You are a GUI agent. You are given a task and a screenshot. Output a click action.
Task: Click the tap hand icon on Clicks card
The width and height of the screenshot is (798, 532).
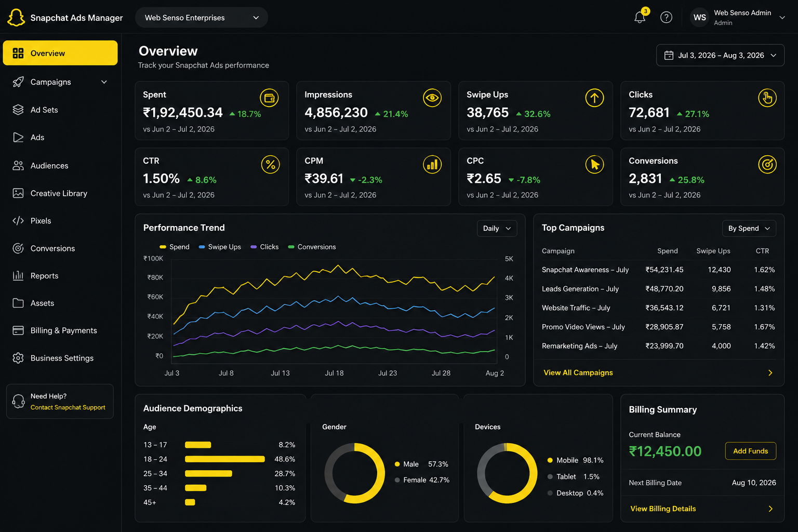(x=767, y=98)
